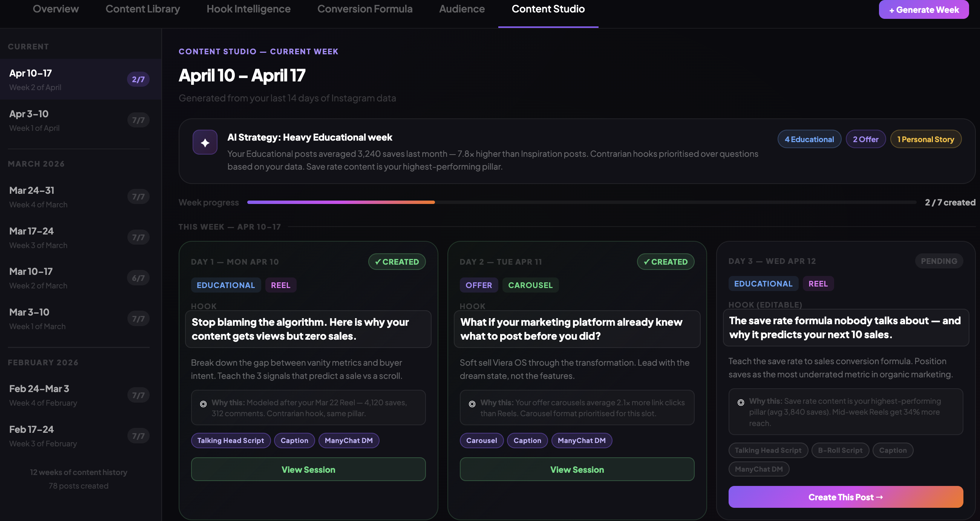
Task: Click the Reel tag on Day 1 card
Action: [280, 285]
